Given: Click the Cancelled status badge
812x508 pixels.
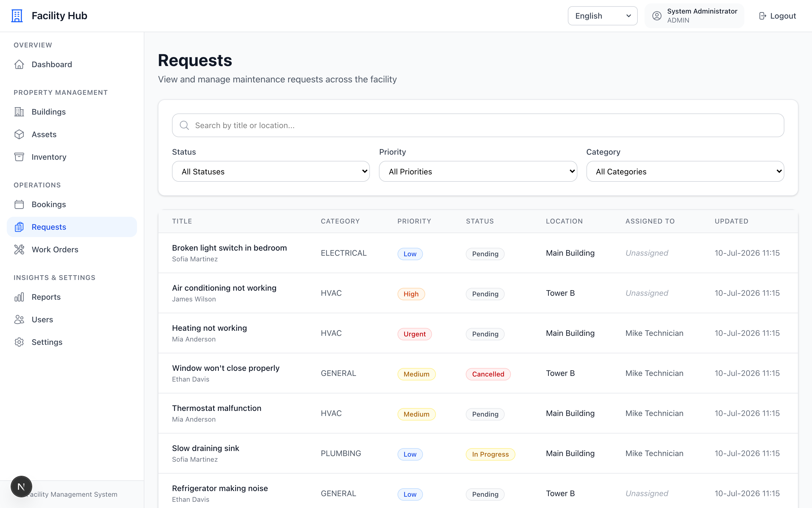Looking at the screenshot, I should coord(488,374).
